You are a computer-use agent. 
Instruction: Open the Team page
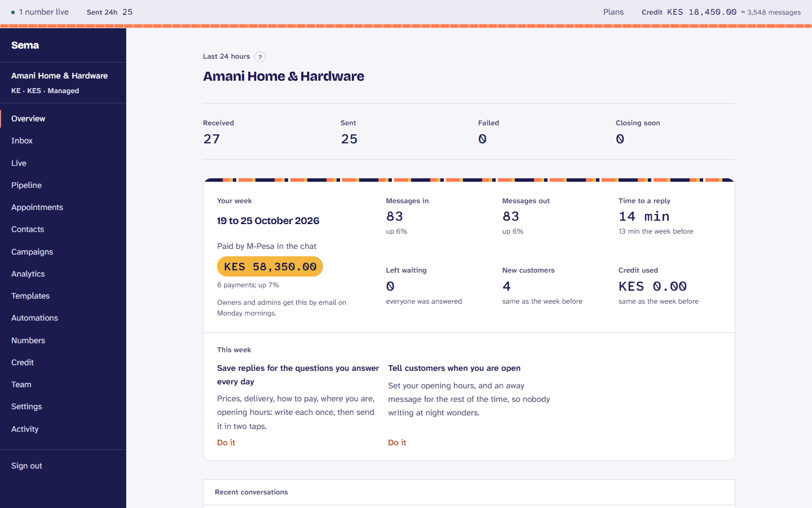63,384
